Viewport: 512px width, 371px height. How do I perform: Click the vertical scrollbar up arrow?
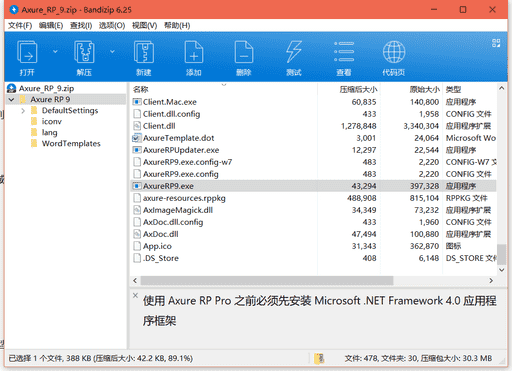[501, 88]
